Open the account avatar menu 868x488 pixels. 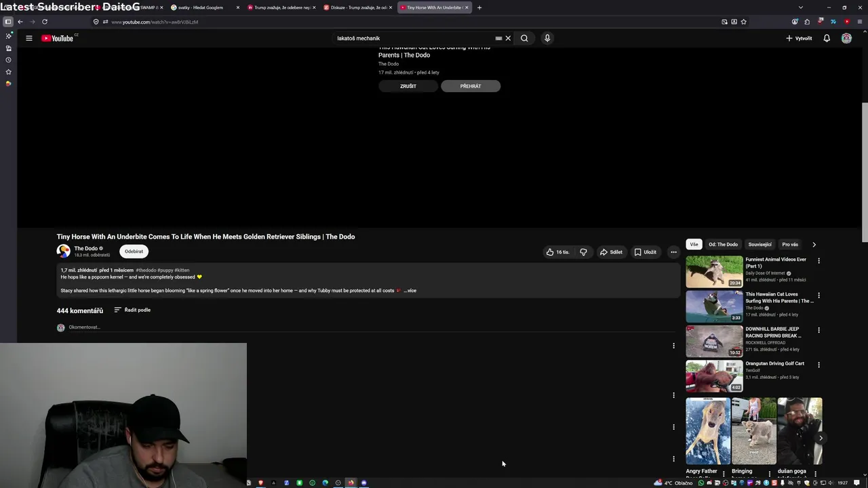pos(846,38)
